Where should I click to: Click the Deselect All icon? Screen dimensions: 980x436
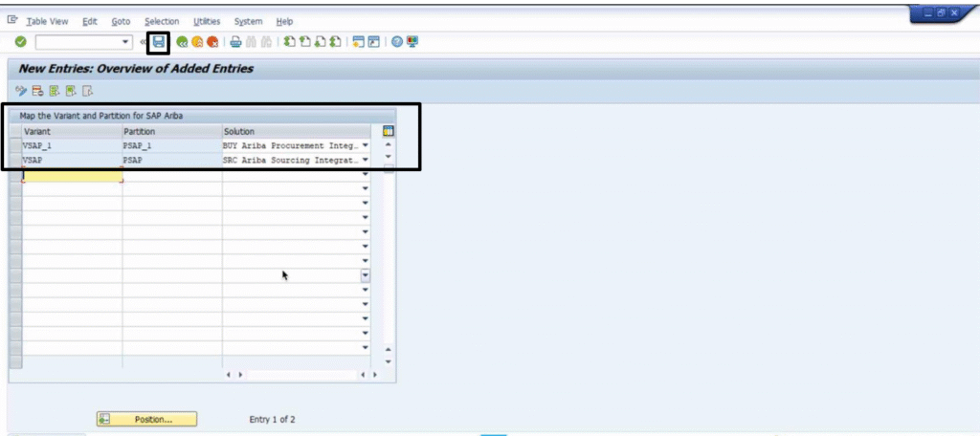coord(87,91)
